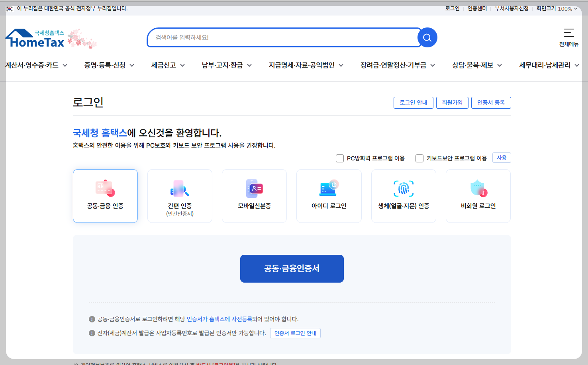Click the cherry blossom decoration beside logo
The width and height of the screenshot is (588, 365).
point(82,39)
